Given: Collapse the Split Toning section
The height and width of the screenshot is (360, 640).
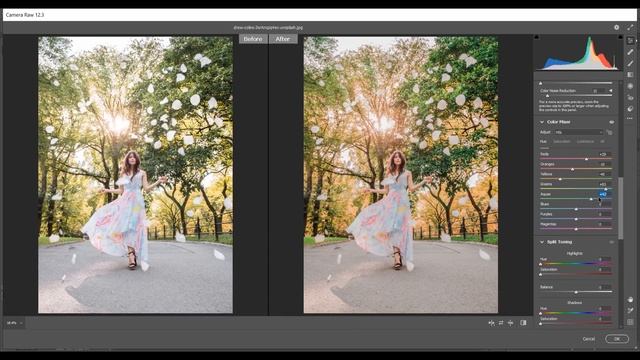Looking at the screenshot, I should (542, 242).
